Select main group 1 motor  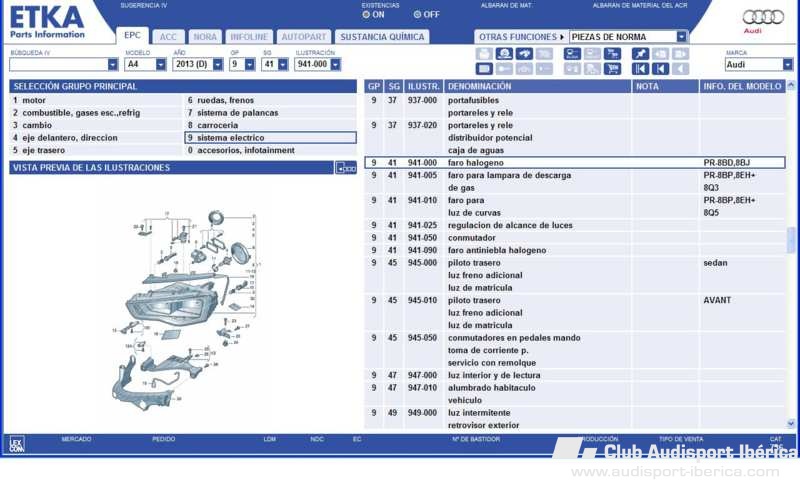[x=95, y=100]
